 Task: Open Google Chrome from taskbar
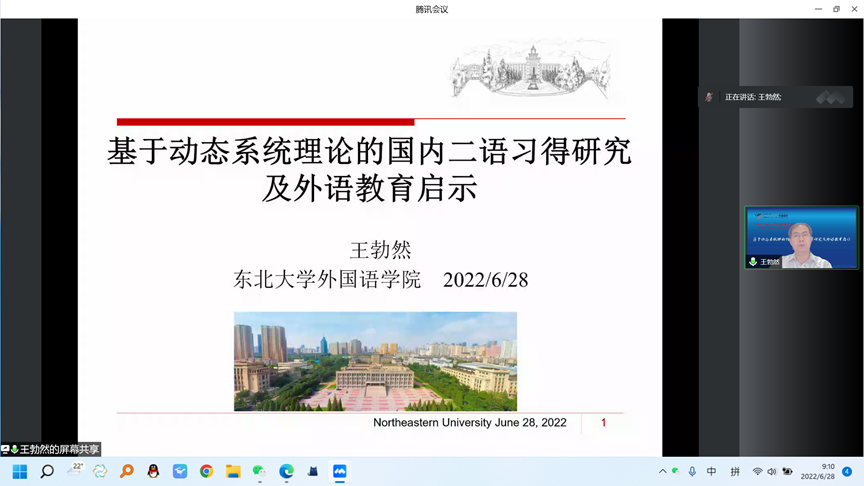206,472
